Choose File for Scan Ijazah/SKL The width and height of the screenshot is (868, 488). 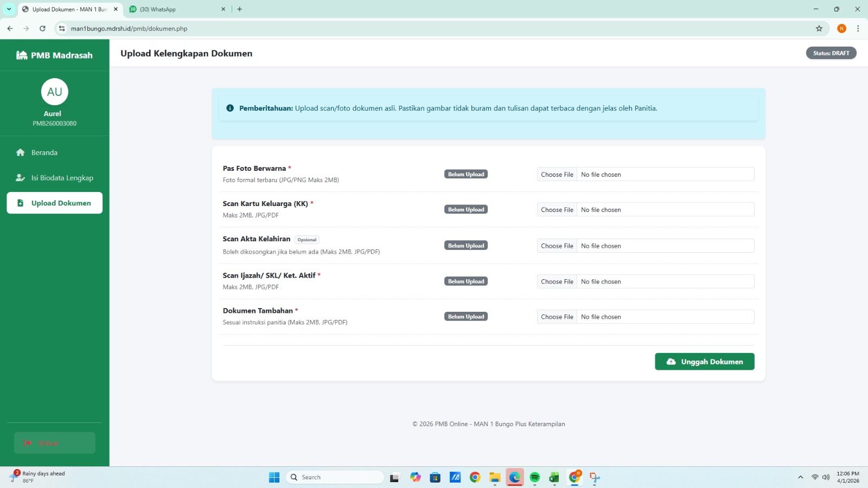coord(557,282)
